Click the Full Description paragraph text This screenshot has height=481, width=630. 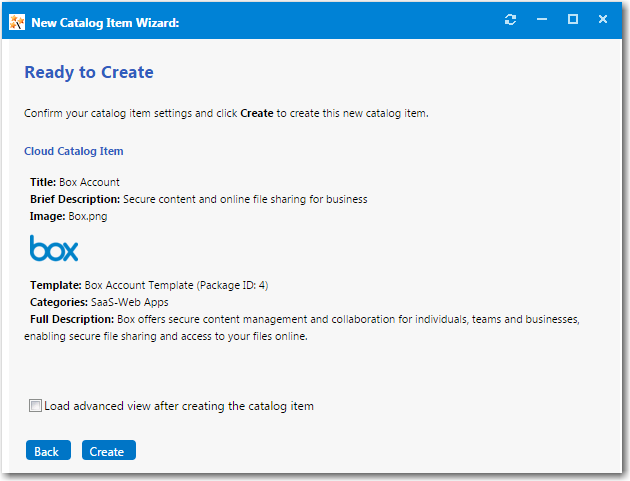tap(300, 328)
